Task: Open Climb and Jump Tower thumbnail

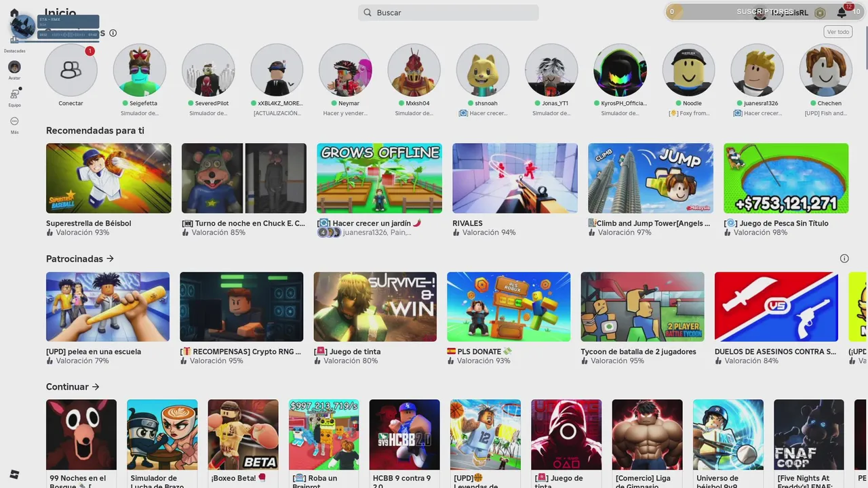Action: [x=651, y=178]
